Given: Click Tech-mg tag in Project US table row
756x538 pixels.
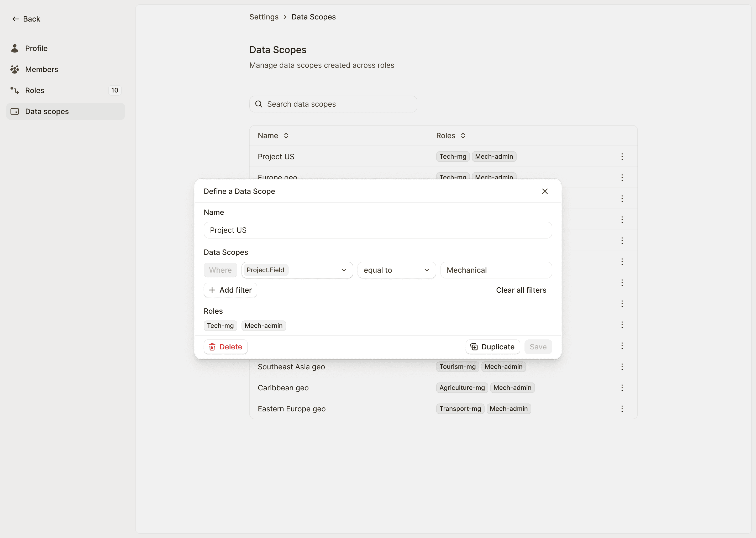Looking at the screenshot, I should pos(453,156).
